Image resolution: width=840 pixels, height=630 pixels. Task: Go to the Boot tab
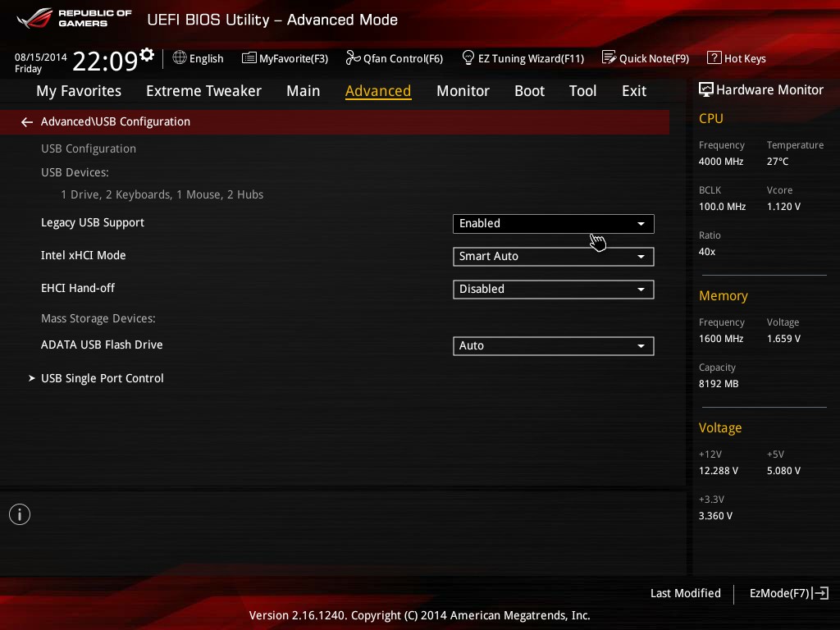point(529,91)
